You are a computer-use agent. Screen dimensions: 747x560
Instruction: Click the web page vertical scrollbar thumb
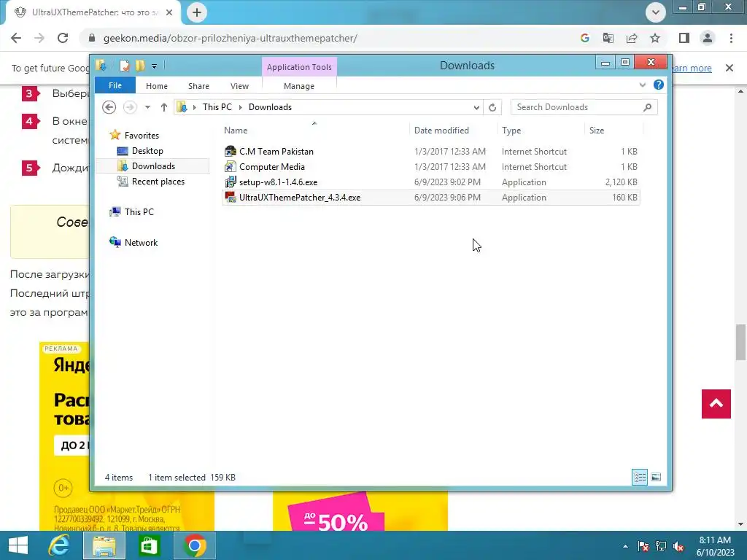click(x=741, y=342)
